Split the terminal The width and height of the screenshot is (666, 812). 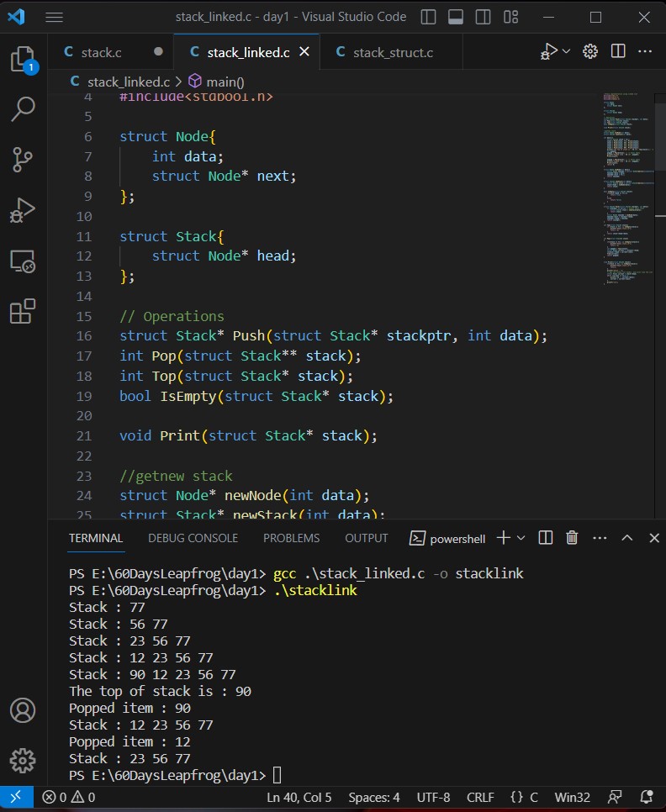tap(546, 538)
